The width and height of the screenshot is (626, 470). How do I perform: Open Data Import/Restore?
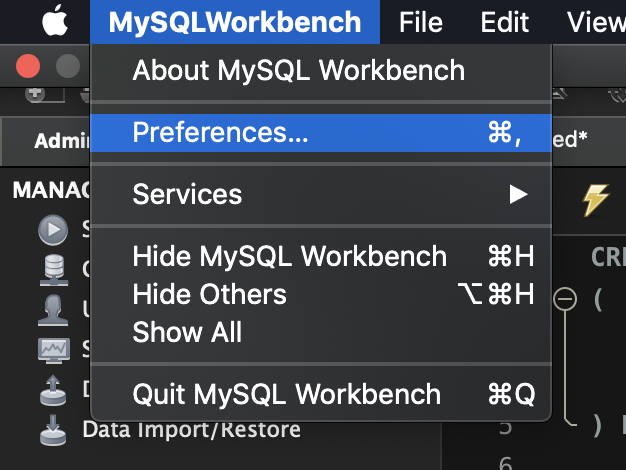click(192, 430)
